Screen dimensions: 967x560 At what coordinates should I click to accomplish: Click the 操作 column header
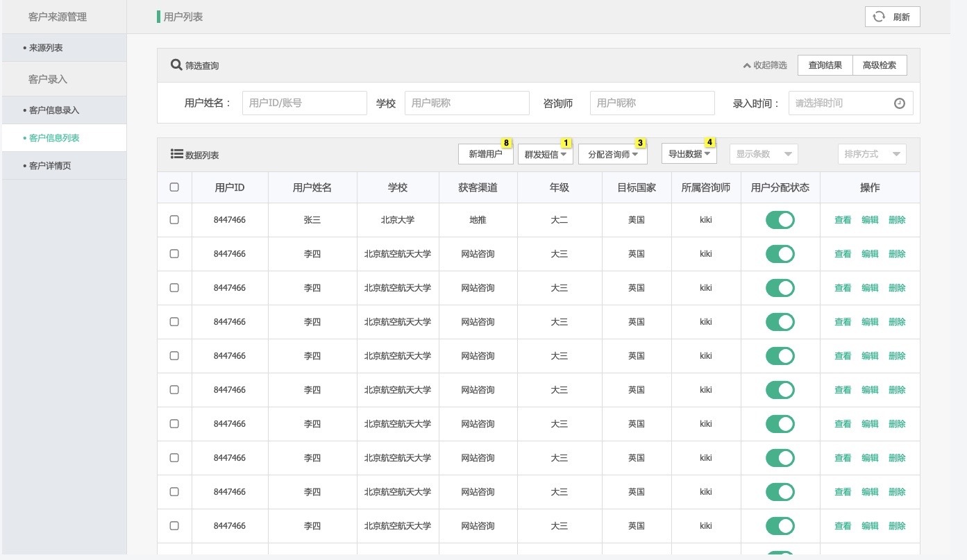pyautogui.click(x=870, y=187)
